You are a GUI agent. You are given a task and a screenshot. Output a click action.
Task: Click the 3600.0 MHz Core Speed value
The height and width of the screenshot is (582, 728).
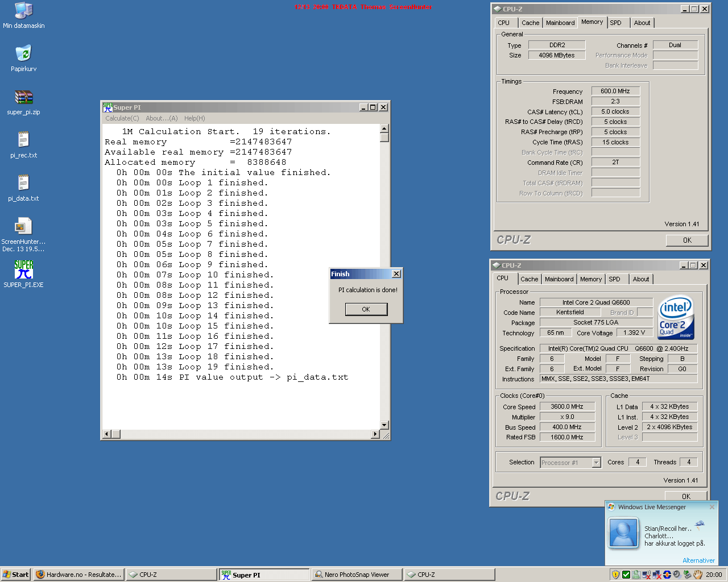(x=567, y=406)
